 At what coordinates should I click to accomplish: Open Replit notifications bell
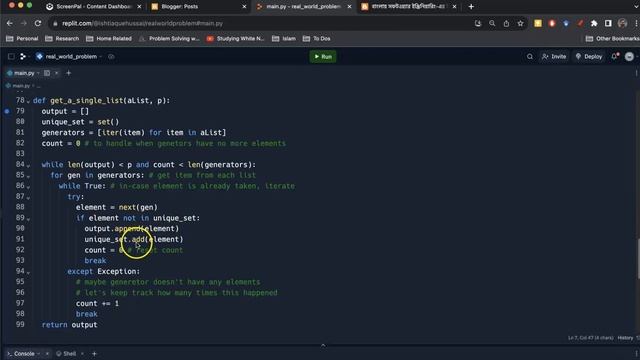click(x=614, y=56)
